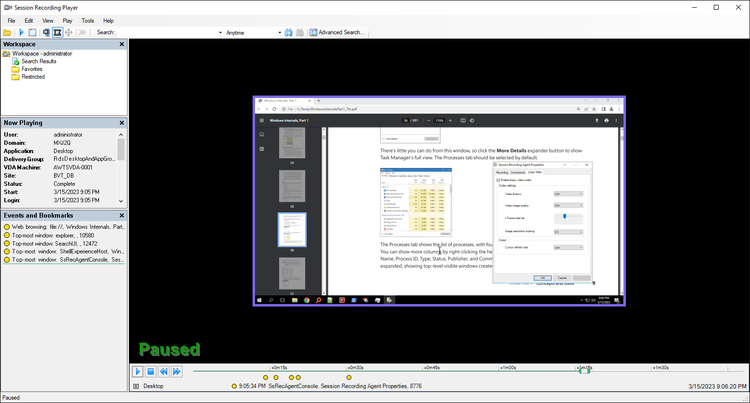This screenshot has height=403, width=750.
Task: Open the Play menu
Action: (67, 21)
